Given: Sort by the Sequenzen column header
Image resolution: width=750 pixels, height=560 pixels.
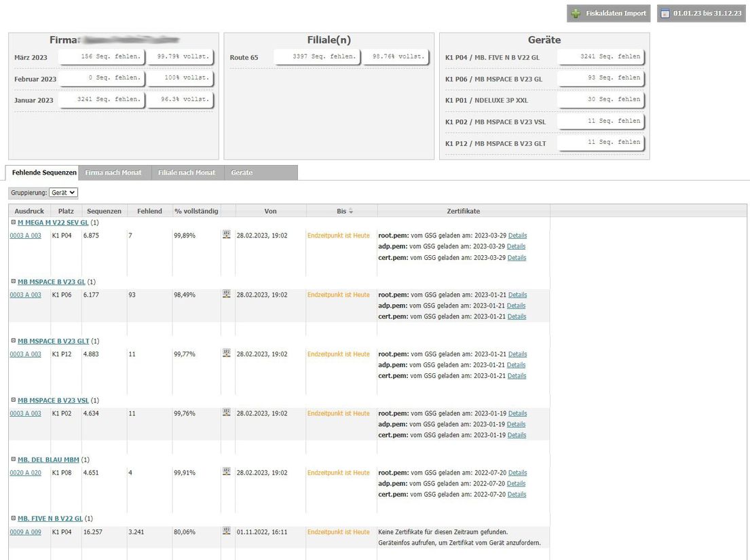Looking at the screenshot, I should [x=105, y=211].
